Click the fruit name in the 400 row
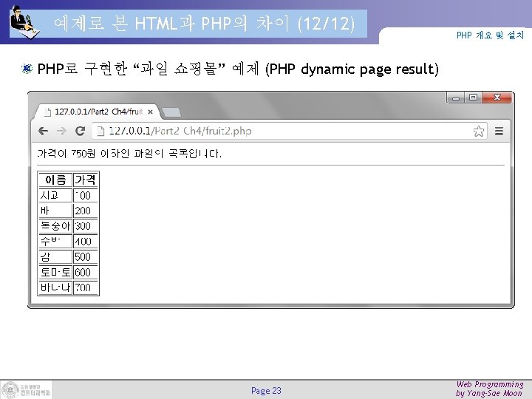This screenshot has width=532, height=399. point(55,241)
